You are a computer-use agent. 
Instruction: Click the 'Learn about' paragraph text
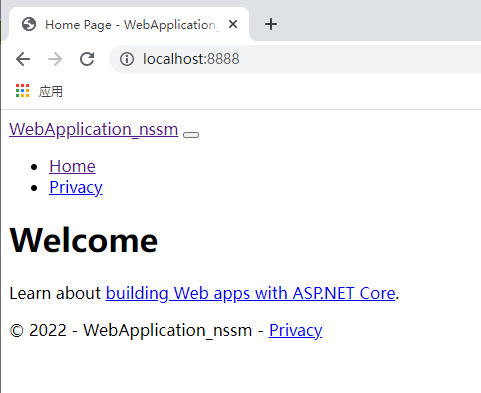(x=55, y=293)
